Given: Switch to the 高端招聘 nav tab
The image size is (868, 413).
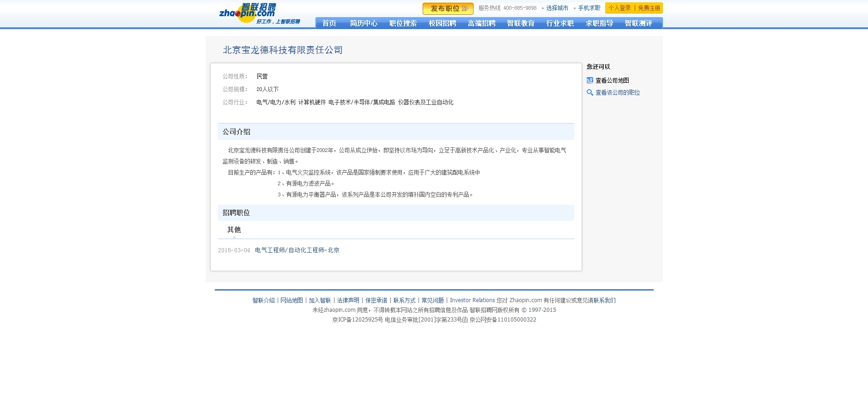Looking at the screenshot, I should tap(481, 23).
